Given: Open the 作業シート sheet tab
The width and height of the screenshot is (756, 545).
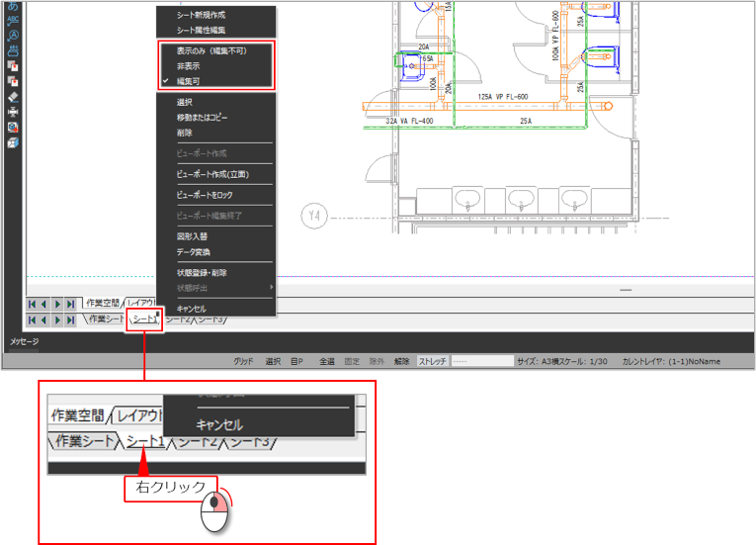Looking at the screenshot, I should pyautogui.click(x=107, y=320).
